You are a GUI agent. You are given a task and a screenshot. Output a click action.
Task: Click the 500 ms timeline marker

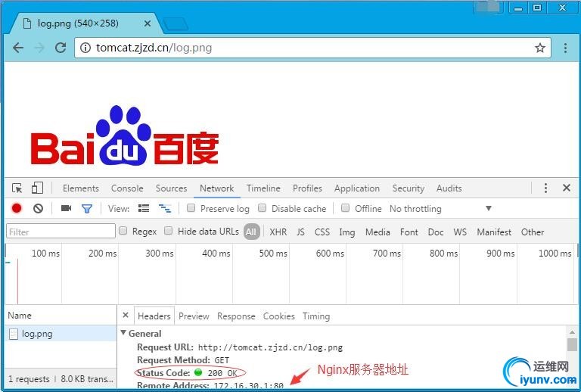pos(273,253)
